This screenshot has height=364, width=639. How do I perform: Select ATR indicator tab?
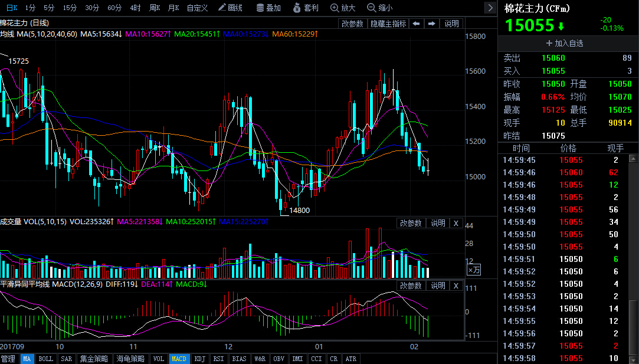(x=351, y=359)
